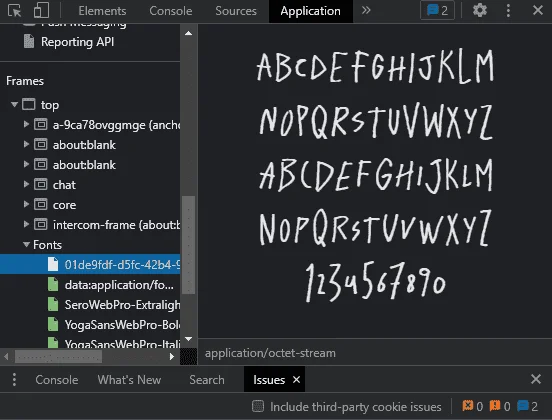Open Reporting API in the sidebar
The image size is (552, 420).
point(77,42)
